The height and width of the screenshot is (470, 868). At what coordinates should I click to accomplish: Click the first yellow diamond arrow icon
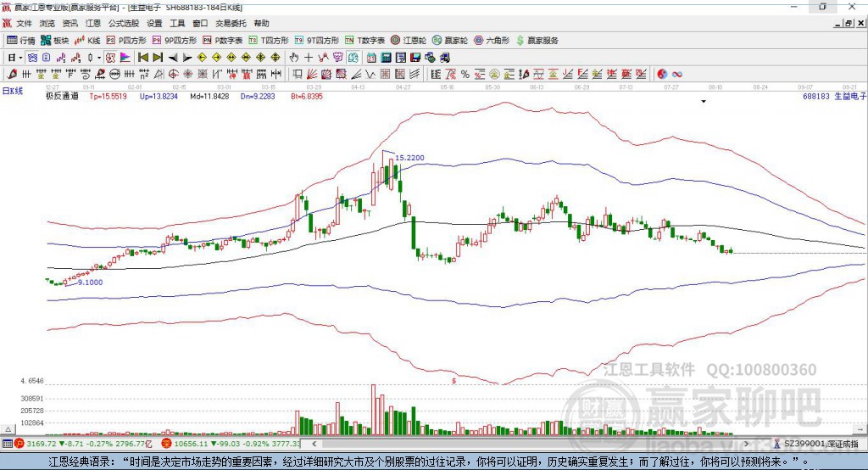coord(202,58)
